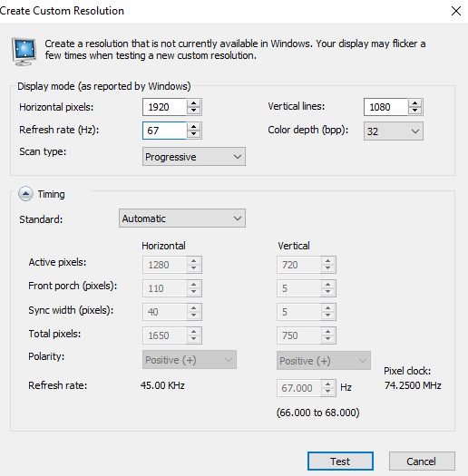Decrease vertical Active pixels down arrow

coord(328,268)
